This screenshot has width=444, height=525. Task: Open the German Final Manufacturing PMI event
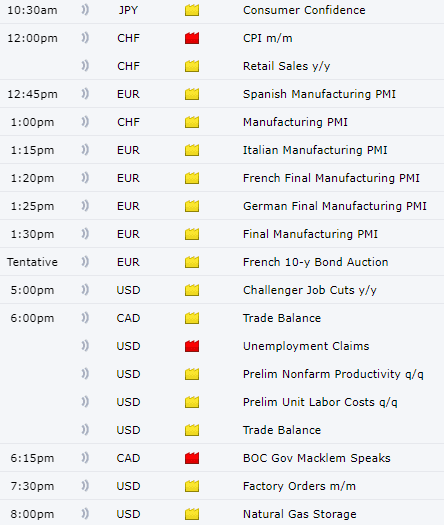point(335,206)
